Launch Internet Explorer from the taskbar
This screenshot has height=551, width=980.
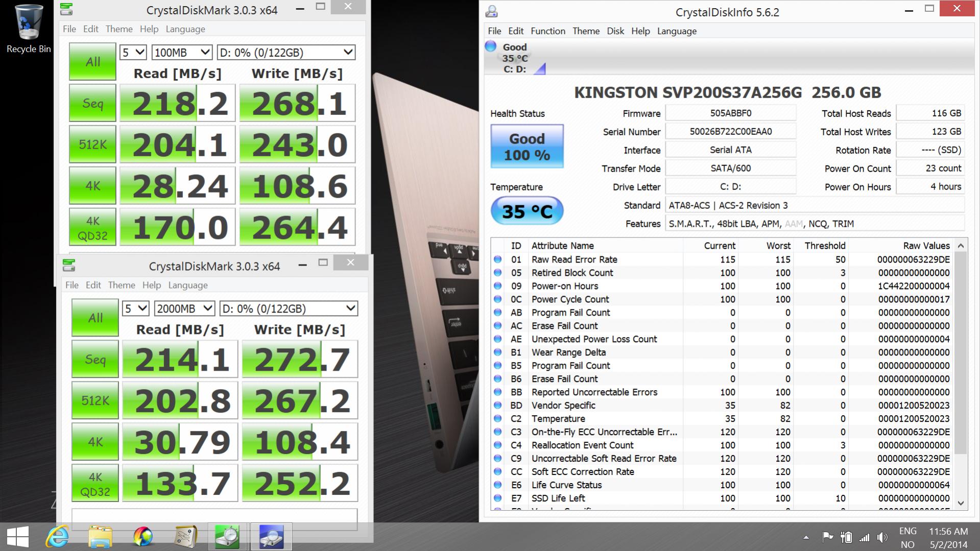[57, 537]
